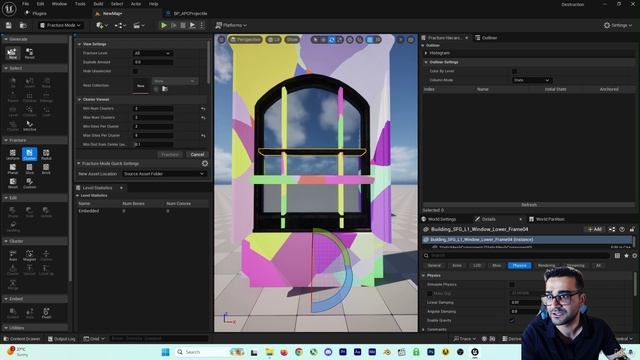Collapse the View Settings section
The height and width of the screenshot is (360, 640).
click(x=80, y=44)
